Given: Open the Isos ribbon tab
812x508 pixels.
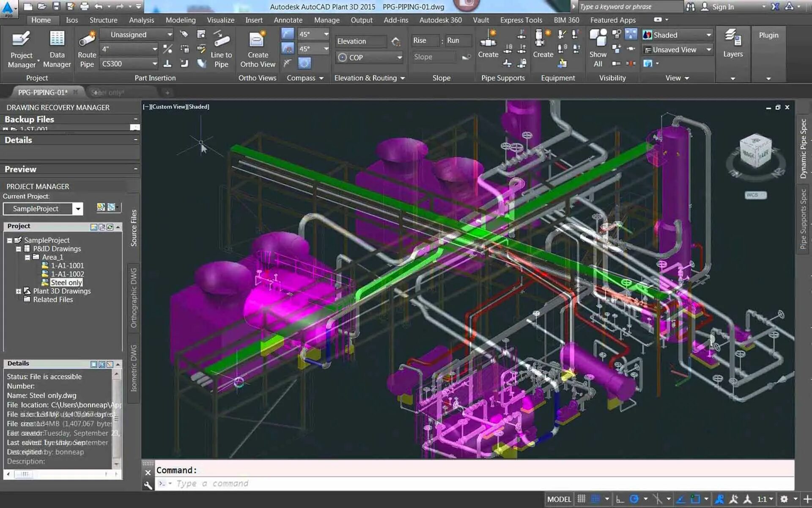Looking at the screenshot, I should click(71, 20).
